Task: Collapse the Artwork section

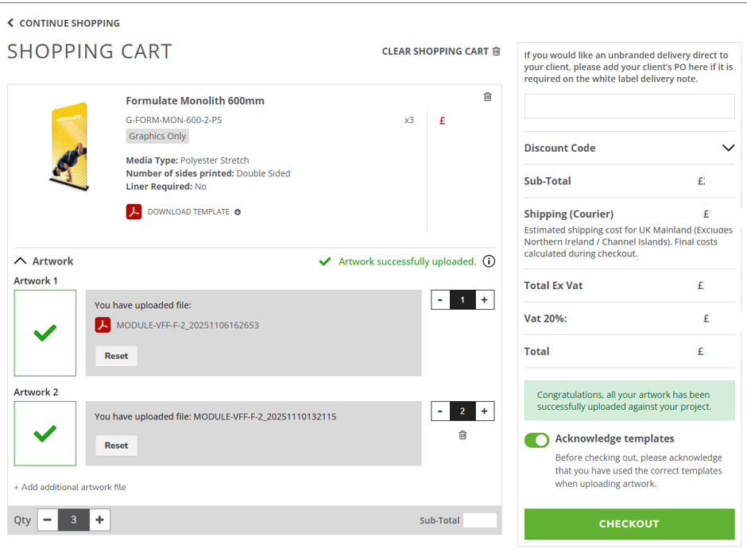Action: tap(20, 261)
